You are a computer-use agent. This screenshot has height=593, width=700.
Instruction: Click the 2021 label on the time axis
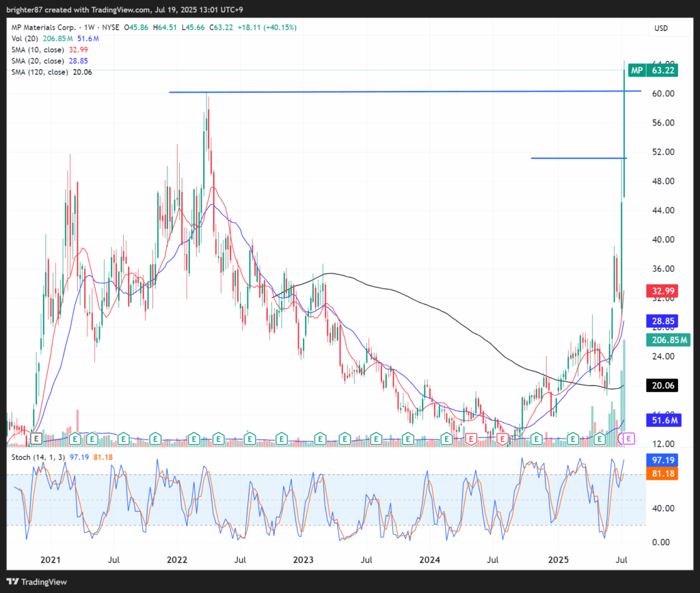pyautogui.click(x=51, y=560)
